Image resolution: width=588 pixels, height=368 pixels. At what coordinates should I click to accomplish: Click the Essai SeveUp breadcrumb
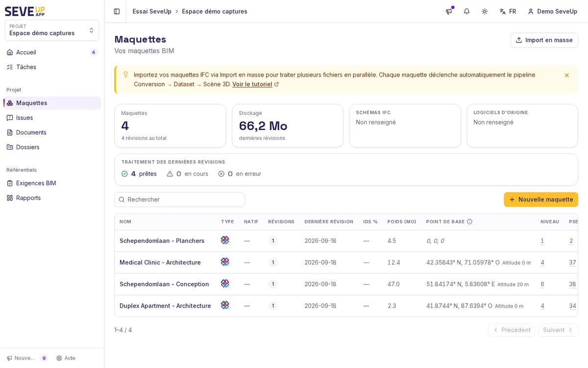[152, 11]
